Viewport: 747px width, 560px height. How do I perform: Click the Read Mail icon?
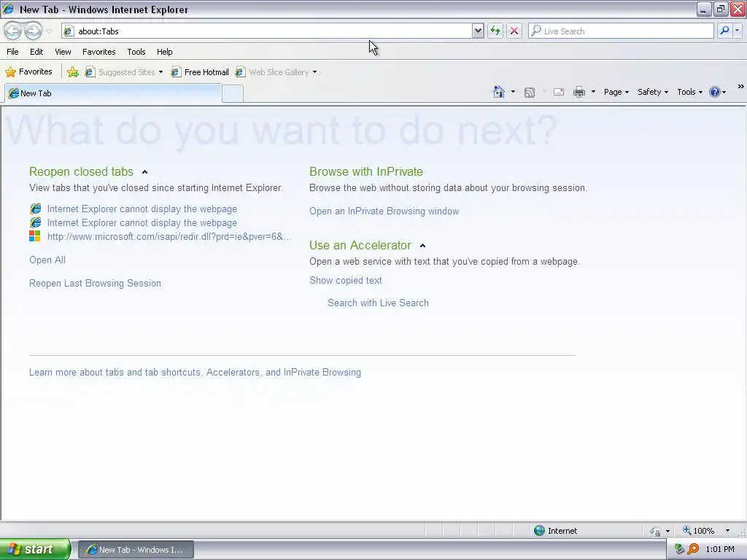[x=559, y=92]
